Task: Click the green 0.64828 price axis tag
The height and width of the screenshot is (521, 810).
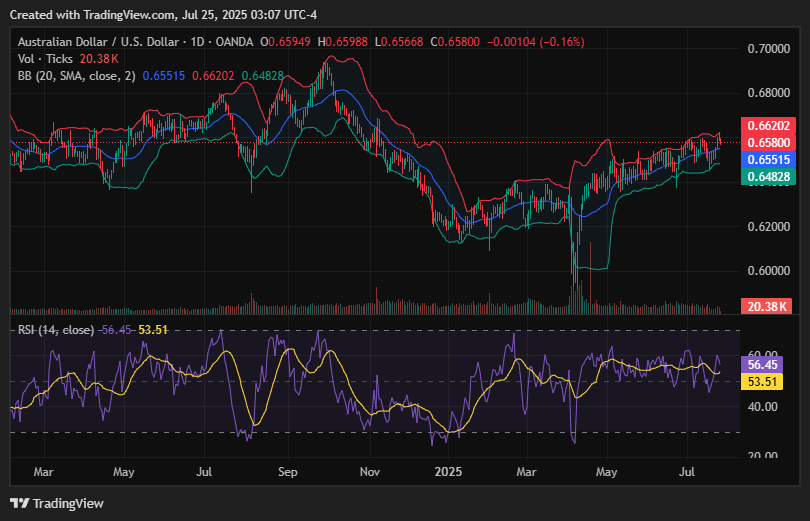Action: tap(768, 177)
